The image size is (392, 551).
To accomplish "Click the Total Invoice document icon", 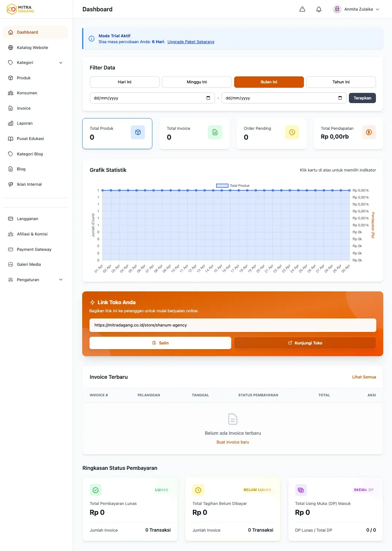I will [215, 132].
